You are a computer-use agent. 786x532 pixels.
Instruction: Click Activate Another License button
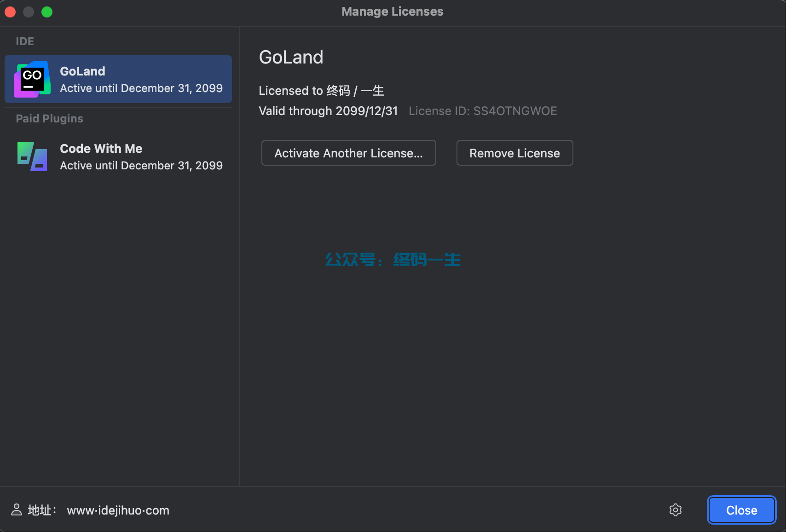click(348, 153)
